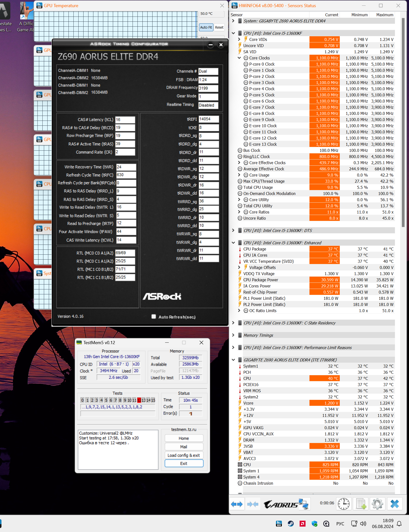
Task: Open the taskbar clock showing 18:09
Action: click(x=383, y=524)
